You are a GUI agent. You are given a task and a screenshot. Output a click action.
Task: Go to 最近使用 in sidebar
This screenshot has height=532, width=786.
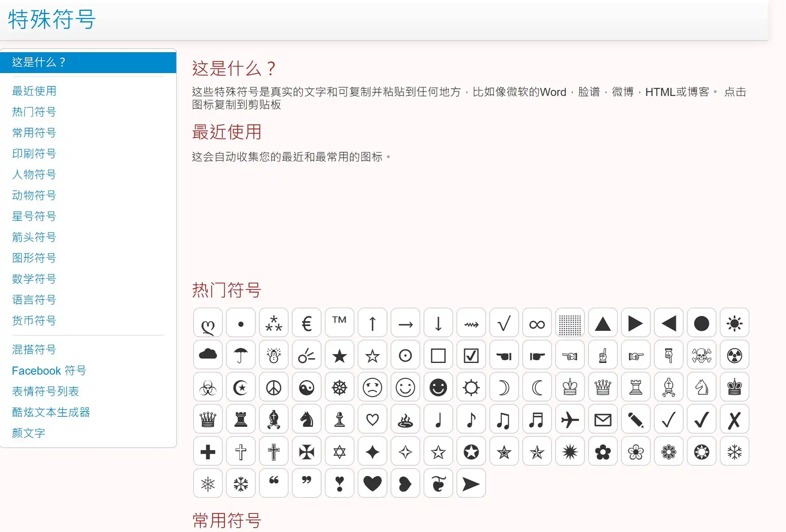(x=34, y=91)
